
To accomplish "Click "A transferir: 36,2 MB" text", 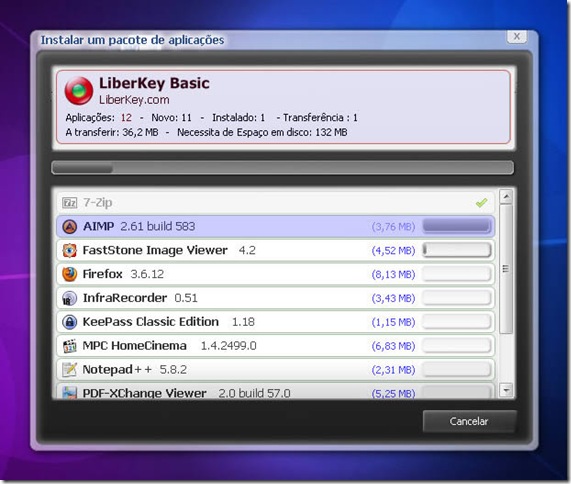I will pos(112,132).
